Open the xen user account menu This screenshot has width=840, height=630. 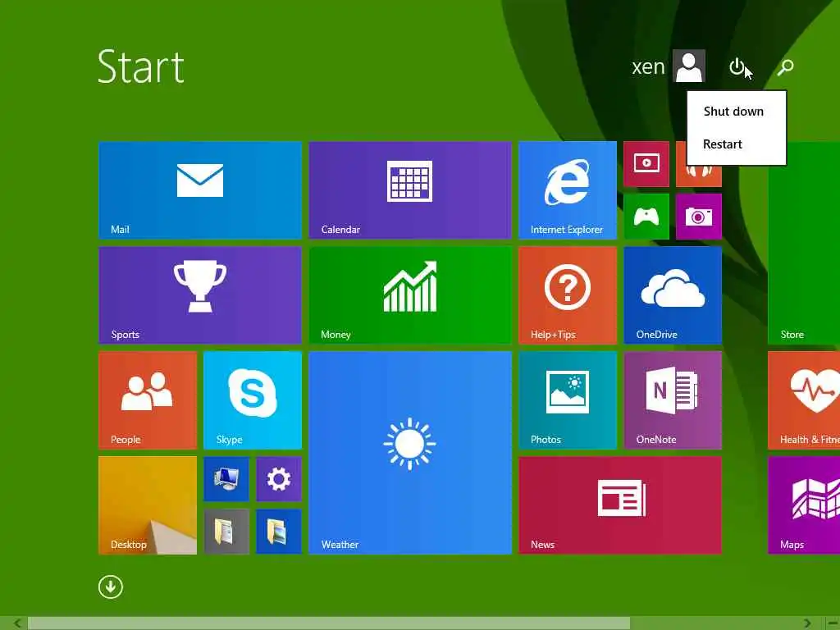click(x=668, y=66)
